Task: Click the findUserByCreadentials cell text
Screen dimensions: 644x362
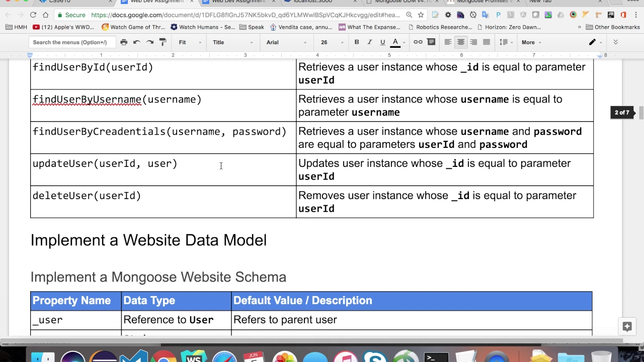Action: (159, 132)
